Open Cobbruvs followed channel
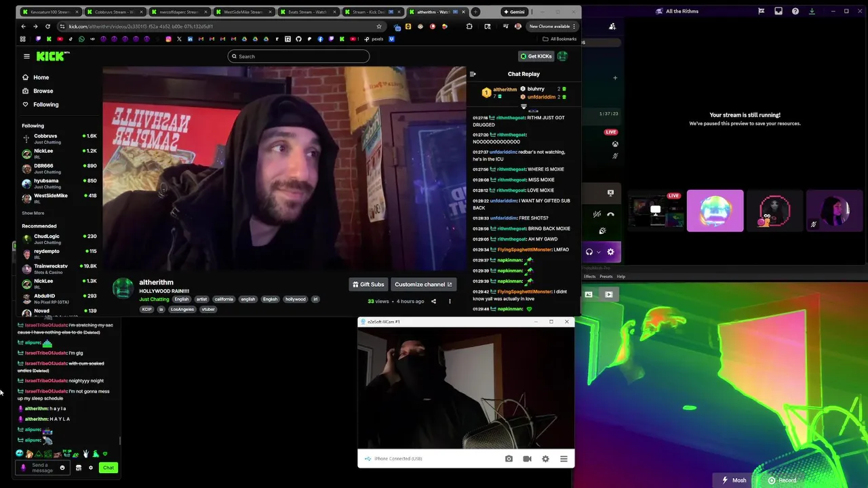The height and width of the screenshot is (488, 868). [60, 138]
